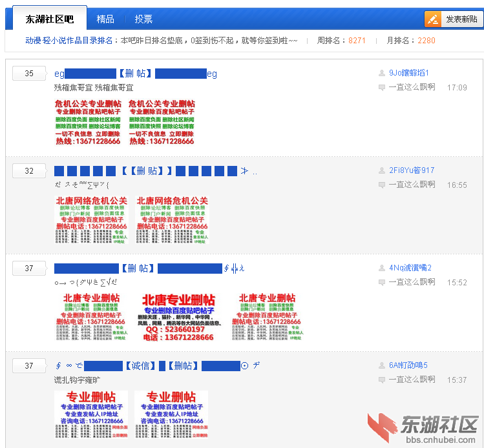This screenshot has height=448, width=484.
Task: Click last replier 一直这么飘啊 at 15:52
Action: (x=412, y=282)
